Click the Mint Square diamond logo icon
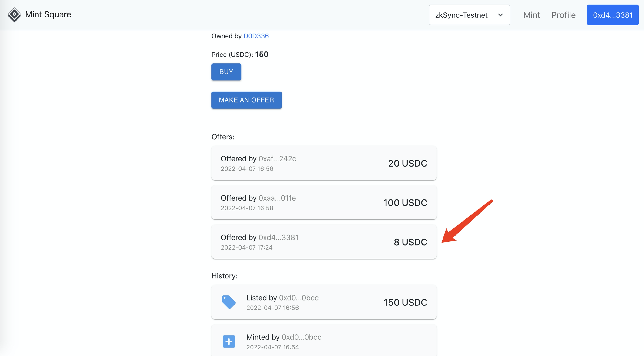This screenshot has height=356, width=644. coord(14,15)
